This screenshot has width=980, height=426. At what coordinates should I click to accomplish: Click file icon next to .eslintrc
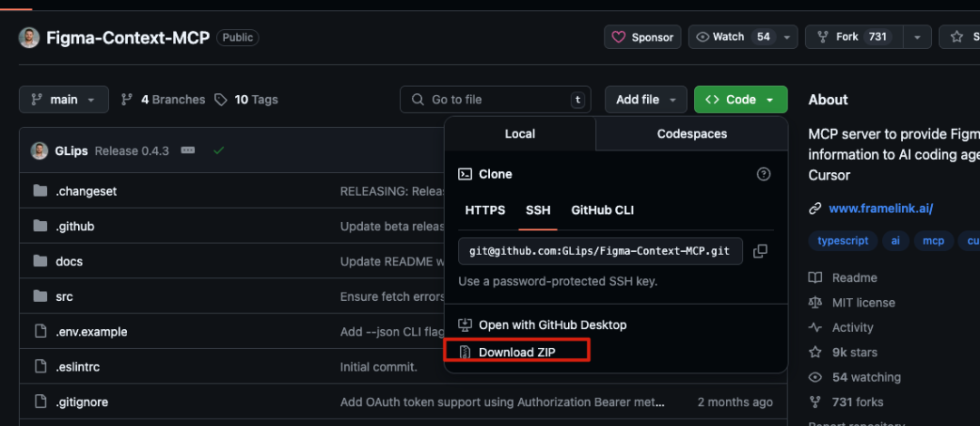point(41,367)
